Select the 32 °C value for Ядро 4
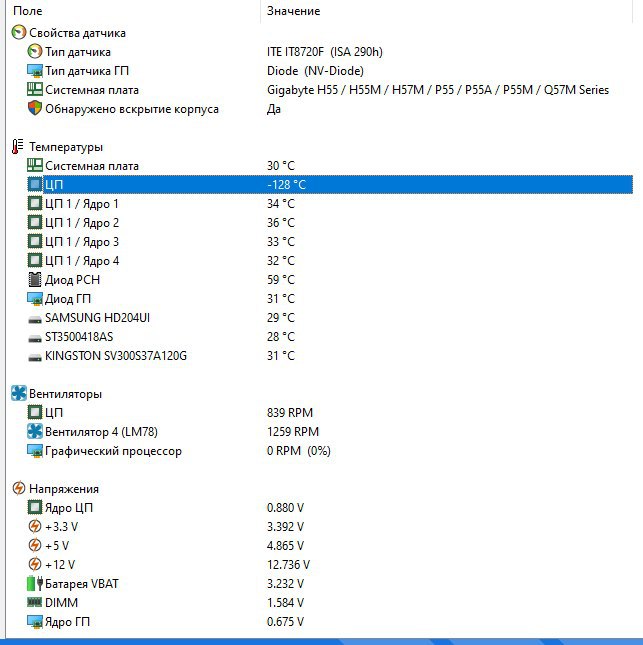This screenshot has height=645, width=643. pos(281,261)
